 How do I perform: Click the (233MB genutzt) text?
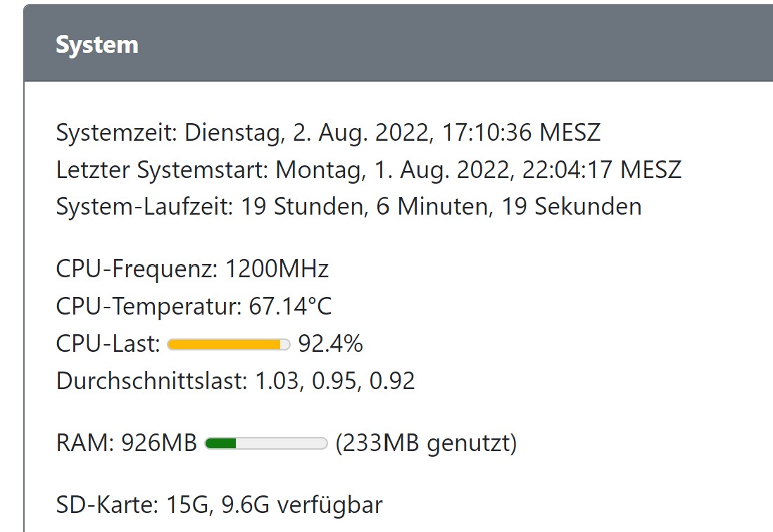click(x=426, y=443)
